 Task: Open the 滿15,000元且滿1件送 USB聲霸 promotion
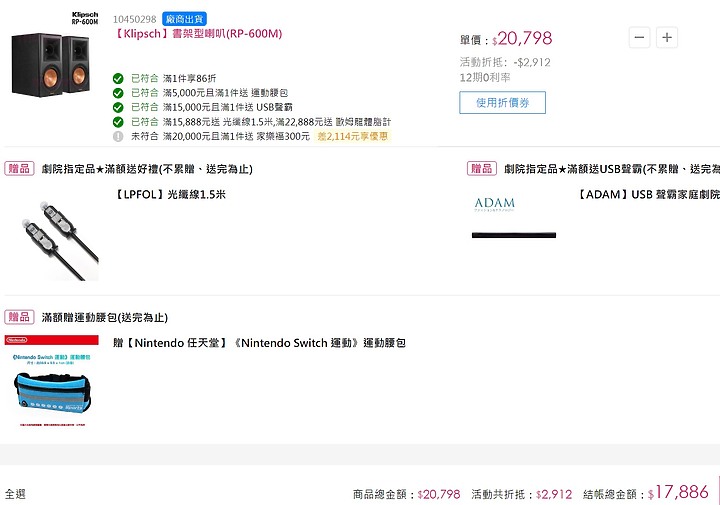click(227, 107)
